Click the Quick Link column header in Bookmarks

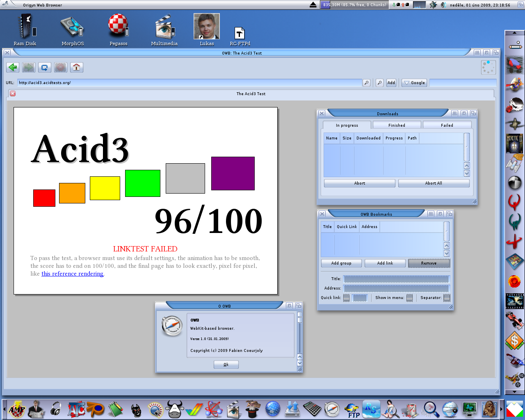(347, 227)
